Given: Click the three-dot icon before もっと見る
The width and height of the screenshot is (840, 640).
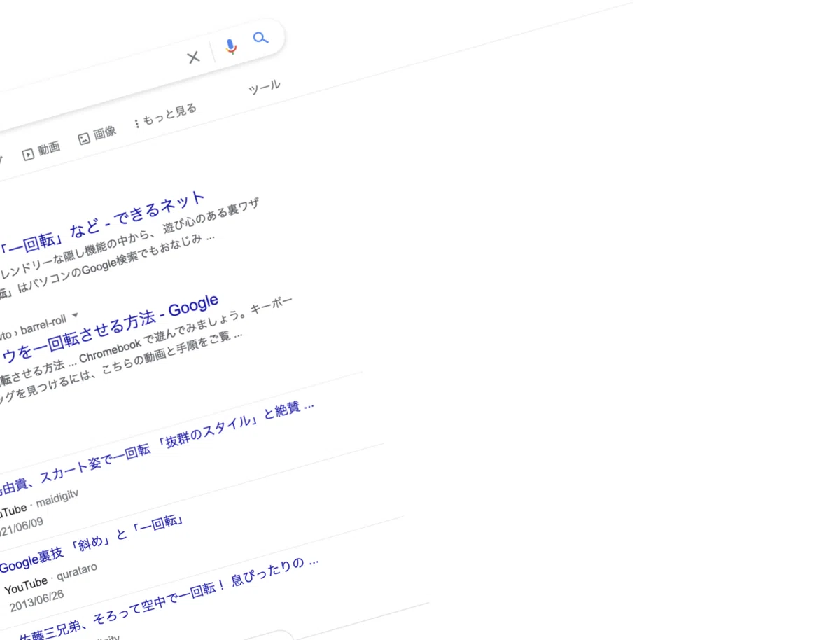Looking at the screenshot, I should pyautogui.click(x=136, y=124).
